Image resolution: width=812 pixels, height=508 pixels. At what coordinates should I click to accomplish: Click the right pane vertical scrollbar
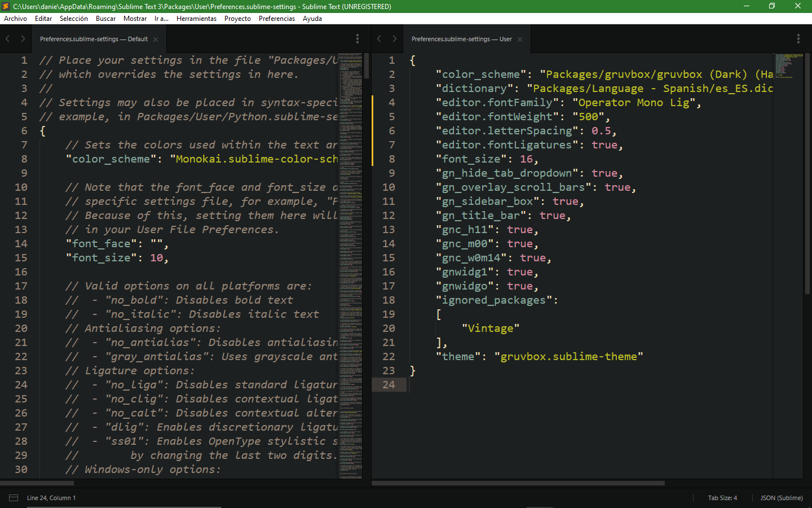807,174
